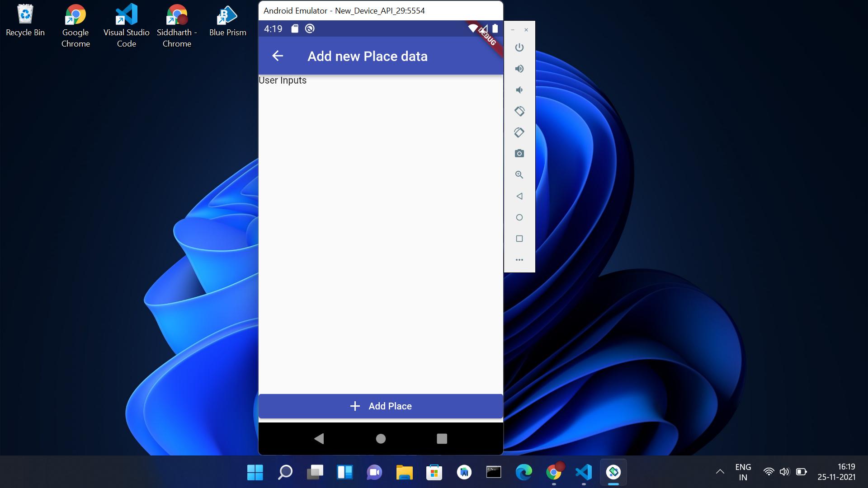This screenshot has width=868, height=488.
Task: Open Wi-Fi network settings in tray
Action: point(769,472)
